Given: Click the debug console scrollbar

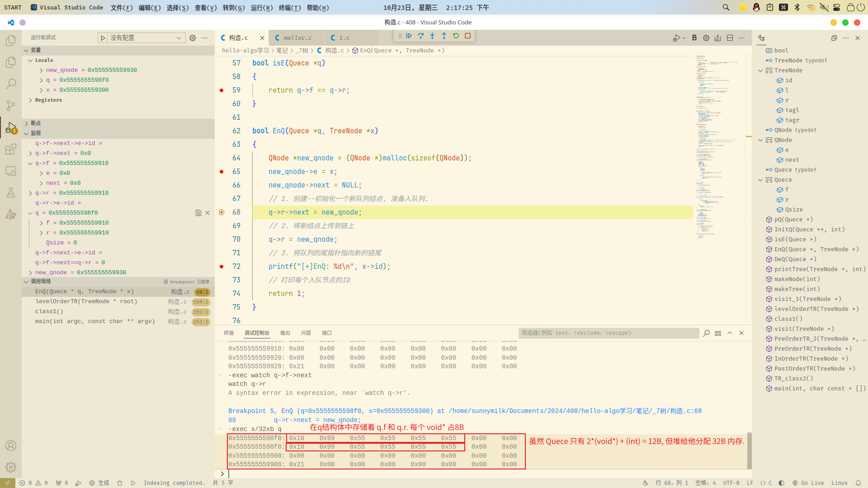Looking at the screenshot, I should point(749,450).
